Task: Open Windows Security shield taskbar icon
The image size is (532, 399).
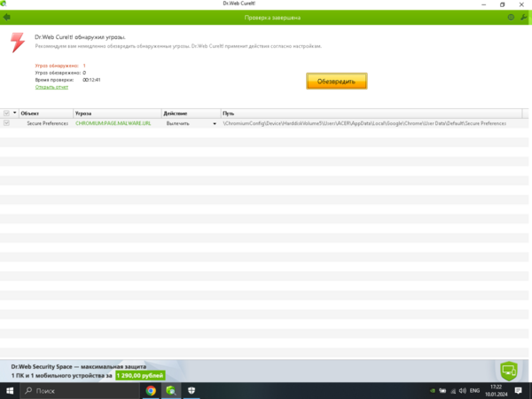Action: point(192,391)
